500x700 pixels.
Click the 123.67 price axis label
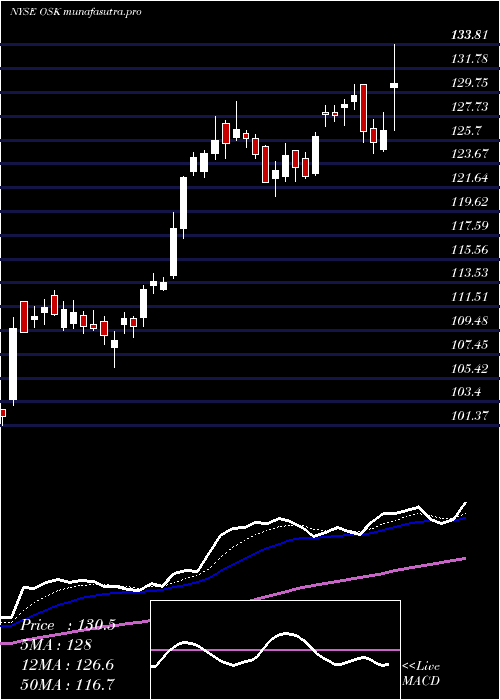469,154
